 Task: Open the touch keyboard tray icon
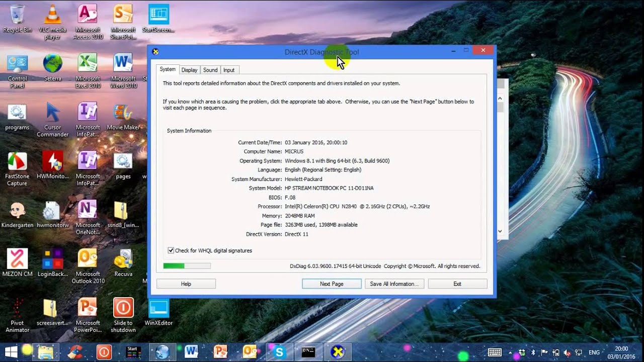click(495, 352)
